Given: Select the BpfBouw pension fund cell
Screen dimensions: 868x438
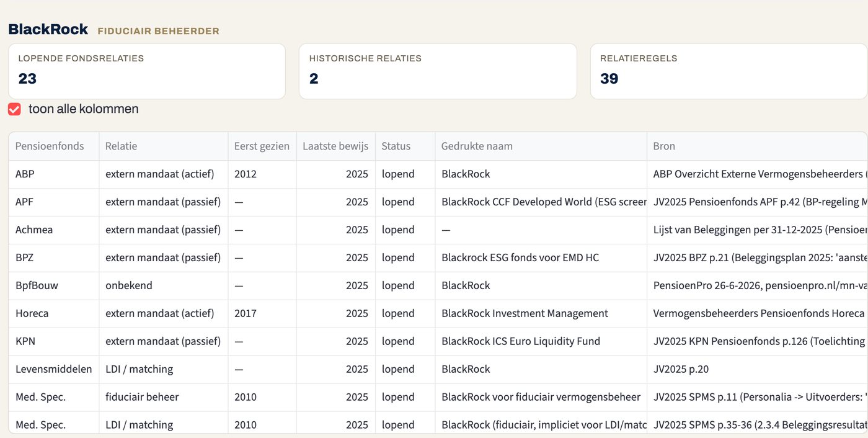Looking at the screenshot, I should (54, 286).
